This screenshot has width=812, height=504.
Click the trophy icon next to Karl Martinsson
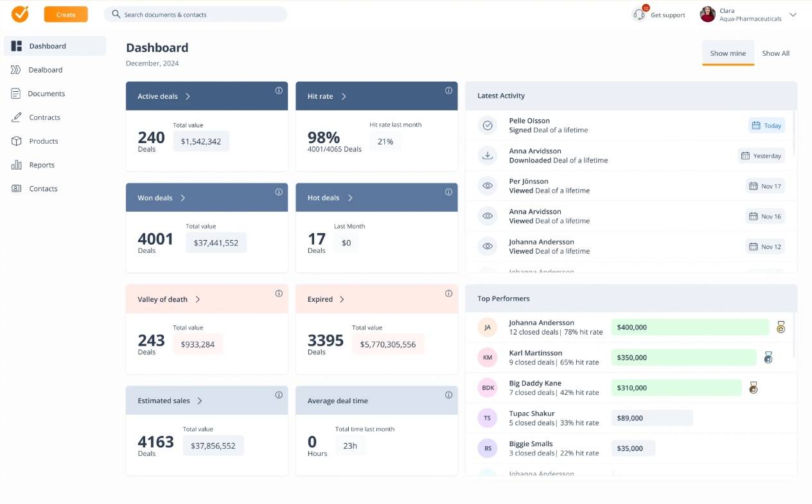pyautogui.click(x=768, y=358)
